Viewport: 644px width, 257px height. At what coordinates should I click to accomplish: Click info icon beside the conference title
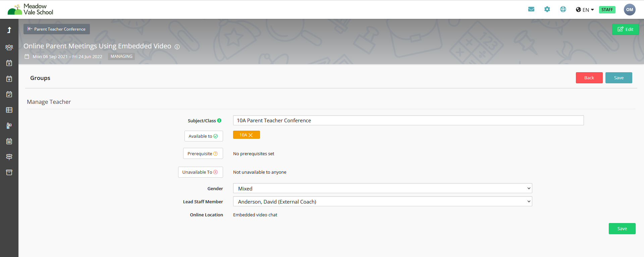(177, 47)
